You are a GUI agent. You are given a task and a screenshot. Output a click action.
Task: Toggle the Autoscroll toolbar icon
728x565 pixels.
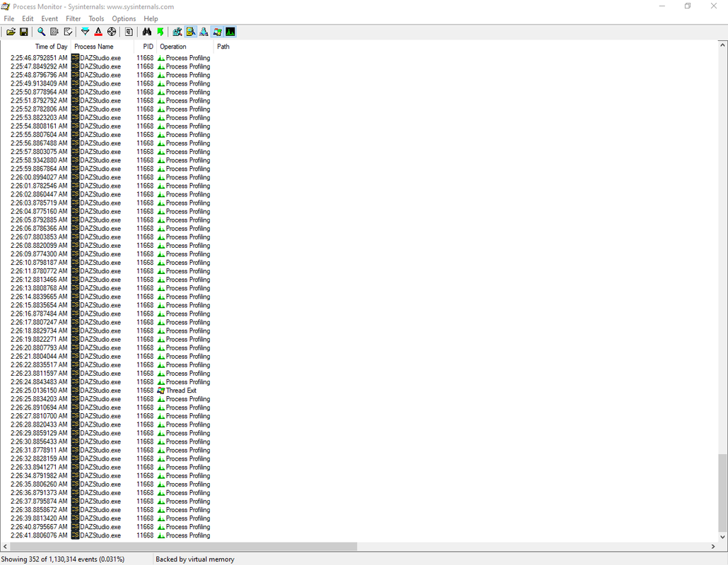coord(54,32)
